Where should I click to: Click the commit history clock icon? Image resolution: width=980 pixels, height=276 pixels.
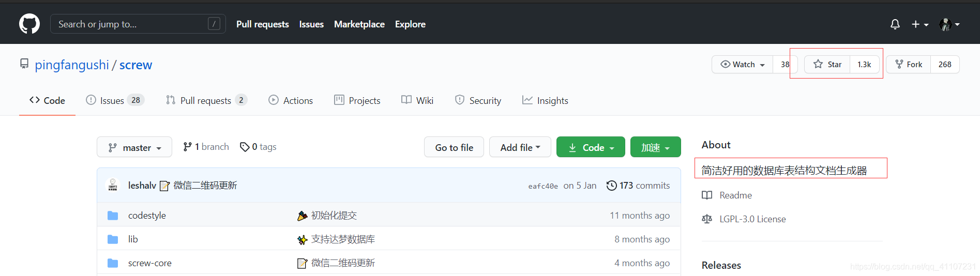point(611,186)
